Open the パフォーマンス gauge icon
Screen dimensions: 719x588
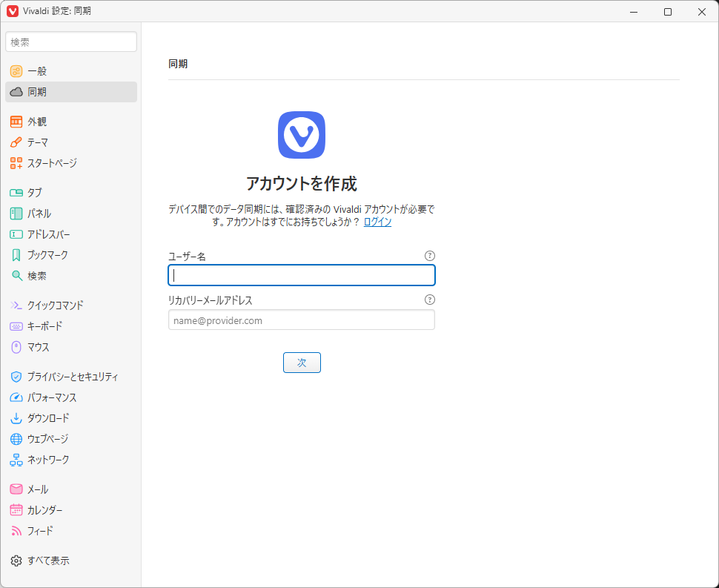(x=16, y=397)
